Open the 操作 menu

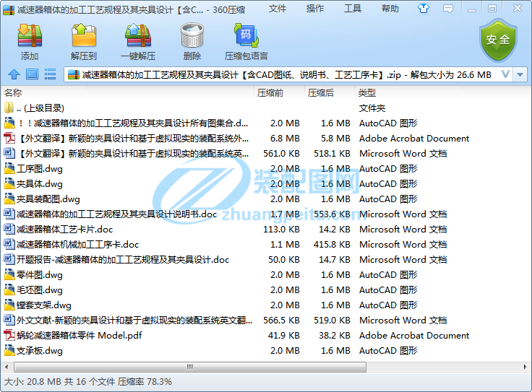[x=315, y=9]
